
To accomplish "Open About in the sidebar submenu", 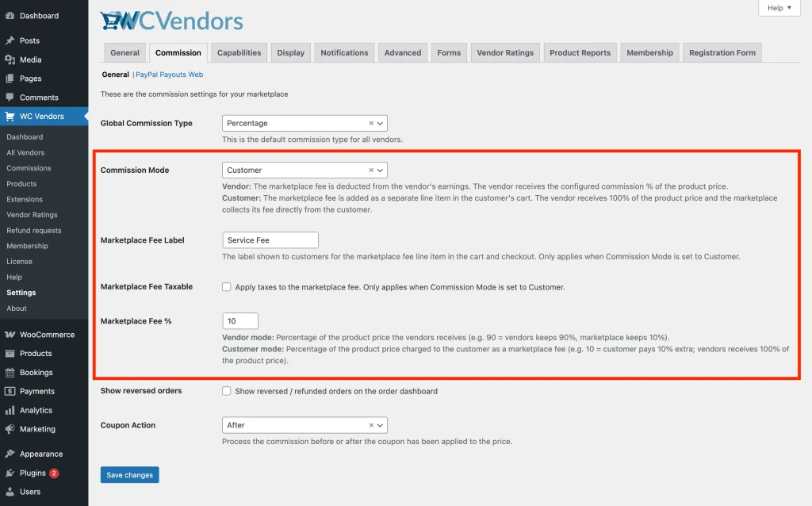I will (17, 309).
